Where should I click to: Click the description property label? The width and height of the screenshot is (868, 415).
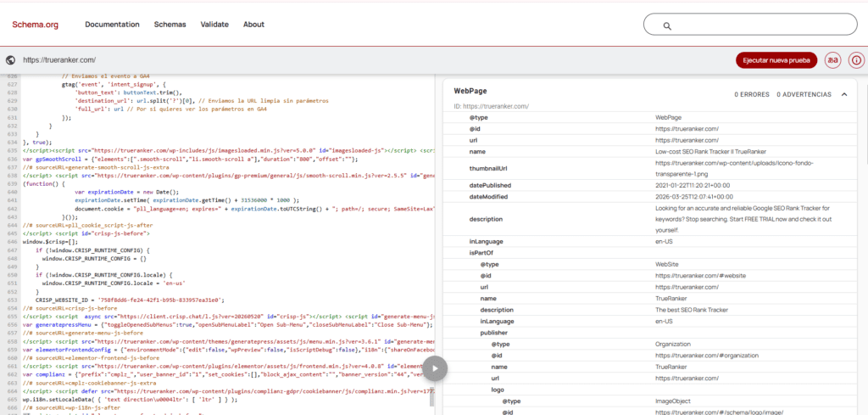coord(486,220)
